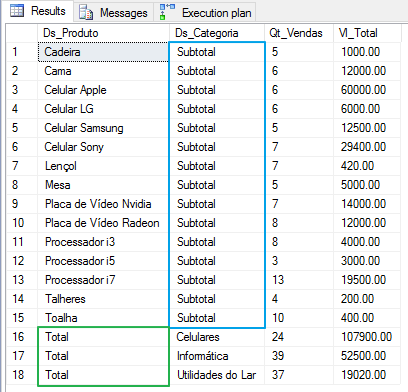
Task: Click the Processador i7 cell
Action: 103,280
